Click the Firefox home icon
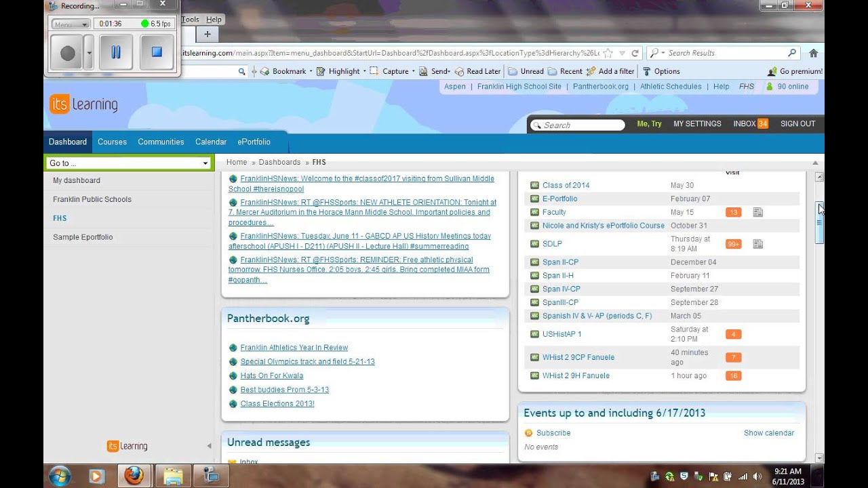 click(x=813, y=53)
